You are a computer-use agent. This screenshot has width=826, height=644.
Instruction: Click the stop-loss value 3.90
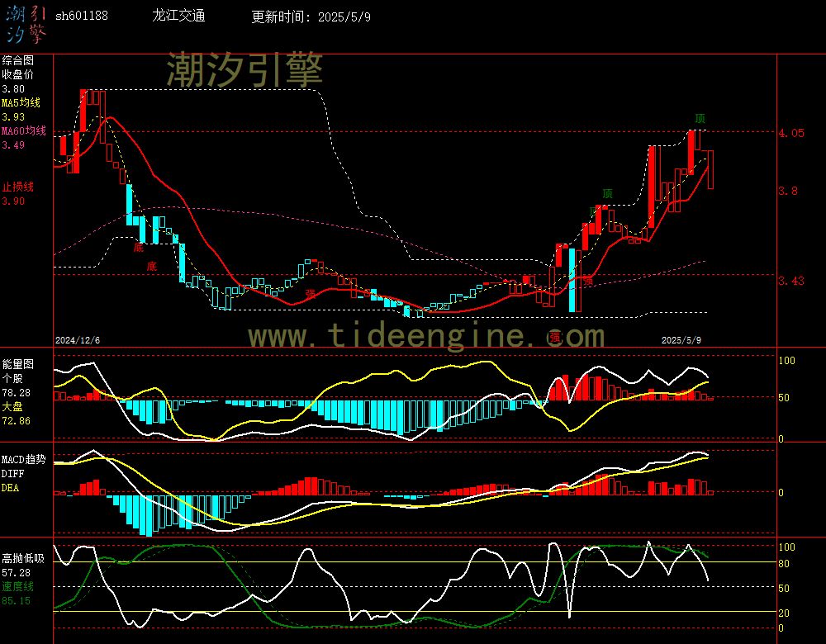point(13,201)
